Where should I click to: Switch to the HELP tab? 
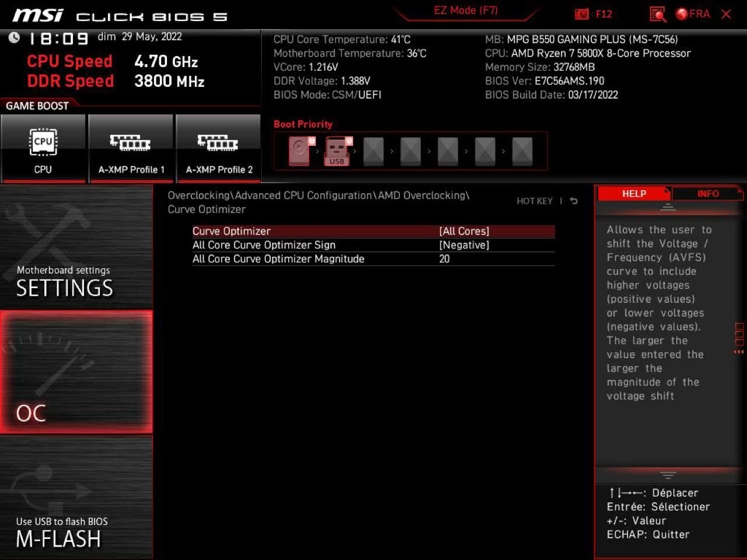point(634,194)
